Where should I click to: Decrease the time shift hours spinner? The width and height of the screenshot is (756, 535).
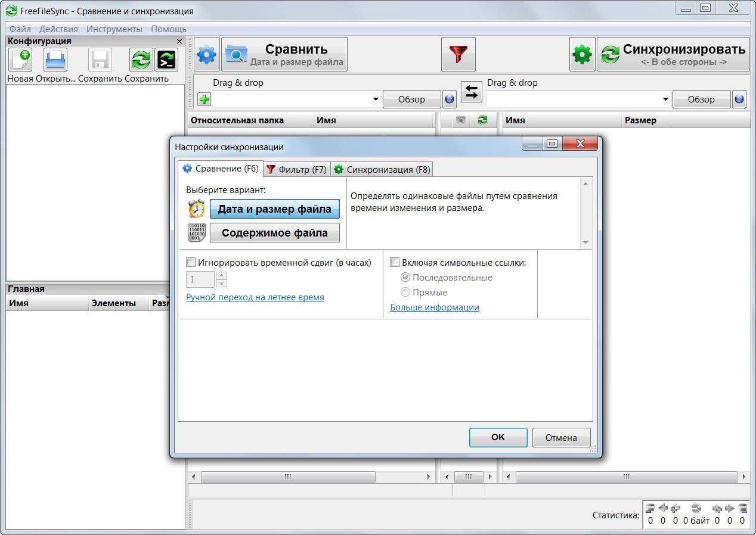(x=221, y=283)
